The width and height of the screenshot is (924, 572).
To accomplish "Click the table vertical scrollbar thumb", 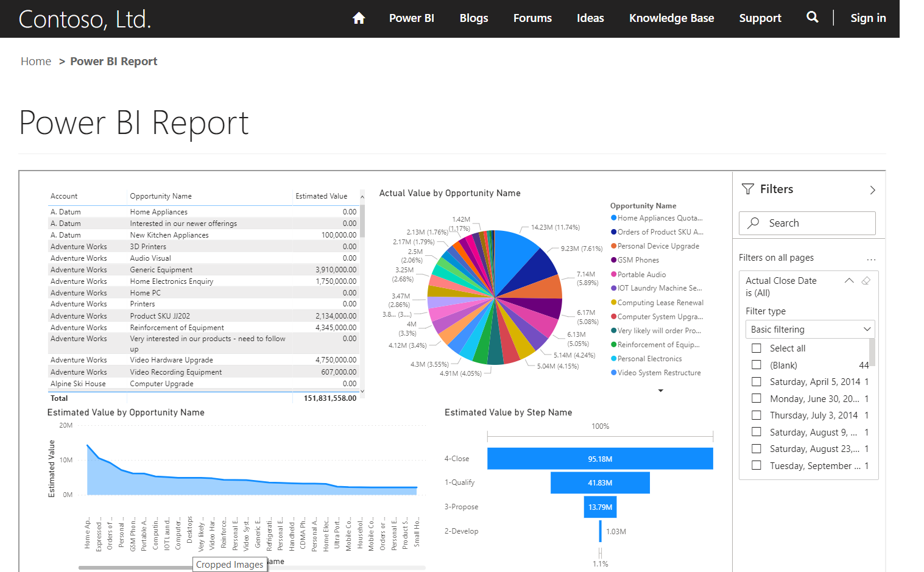I will tap(362, 221).
